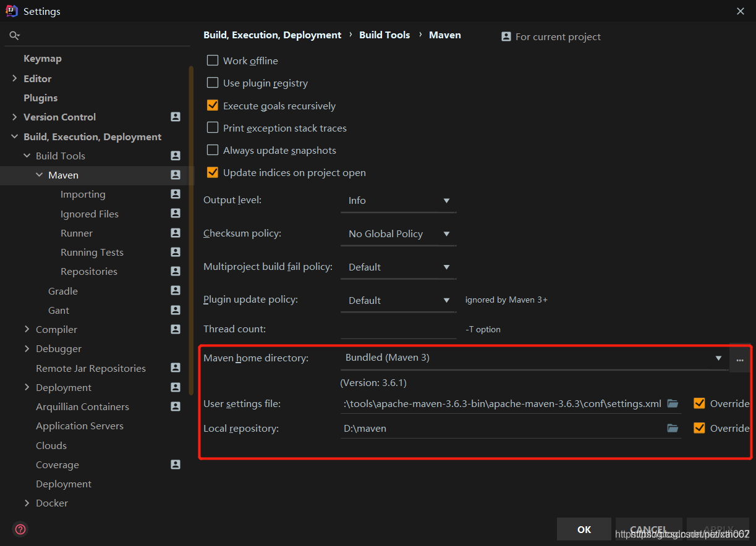Click the Local repository path field
The width and height of the screenshot is (756, 546).
[x=503, y=428]
